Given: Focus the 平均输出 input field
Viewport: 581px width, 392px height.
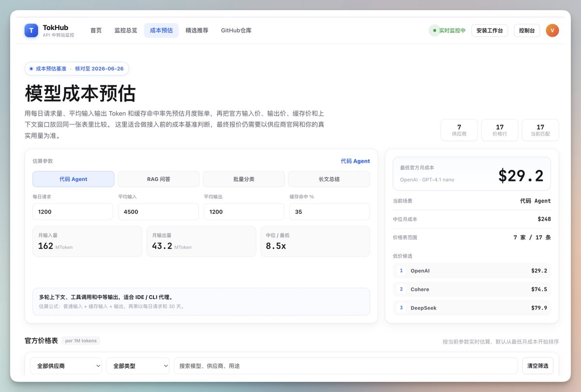Looking at the screenshot, I should point(244,211).
